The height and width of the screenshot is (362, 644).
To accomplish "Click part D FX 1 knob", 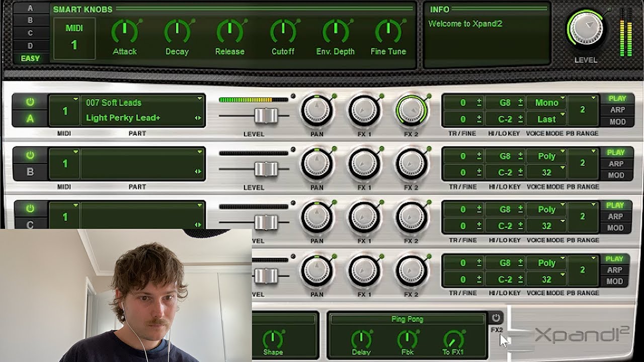I will coord(364,270).
